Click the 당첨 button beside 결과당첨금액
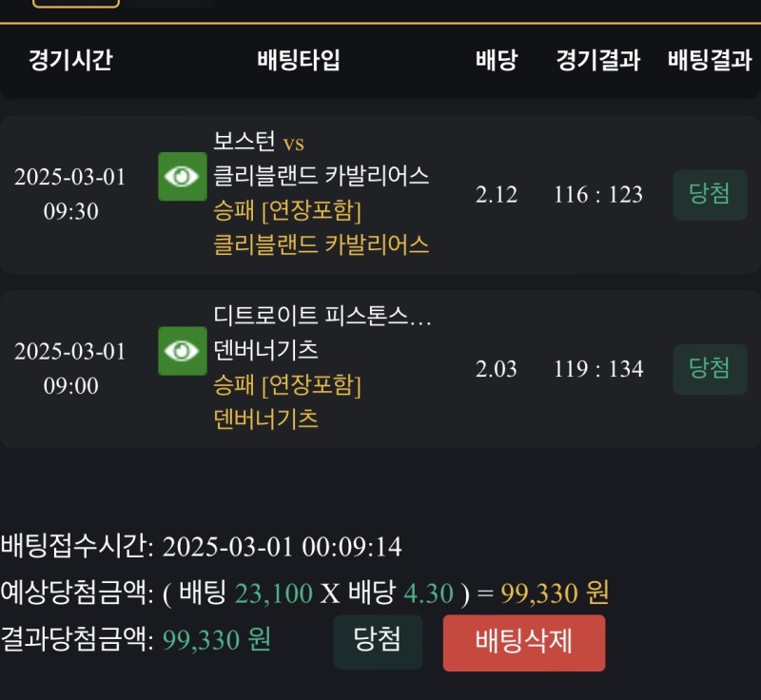The height and width of the screenshot is (700, 761). coord(377,641)
